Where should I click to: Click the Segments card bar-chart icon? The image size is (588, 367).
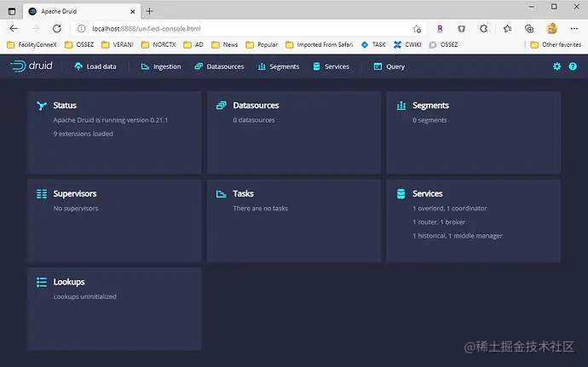point(401,106)
